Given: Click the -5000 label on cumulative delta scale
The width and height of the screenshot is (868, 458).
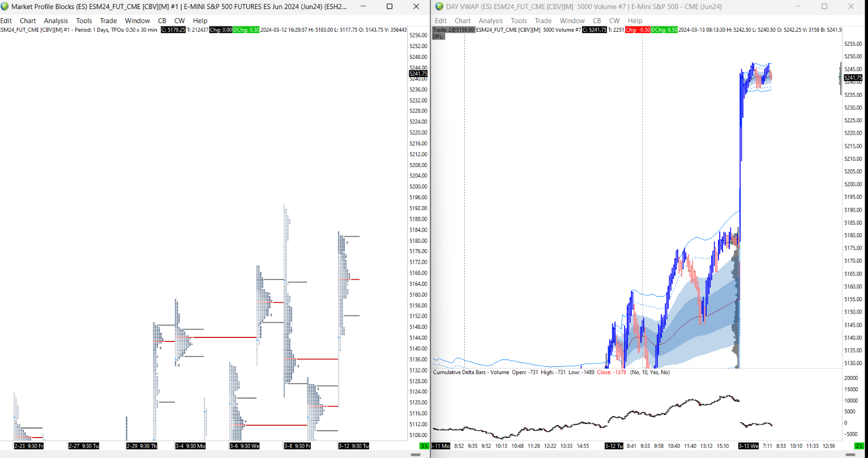Looking at the screenshot, I should point(852,434).
